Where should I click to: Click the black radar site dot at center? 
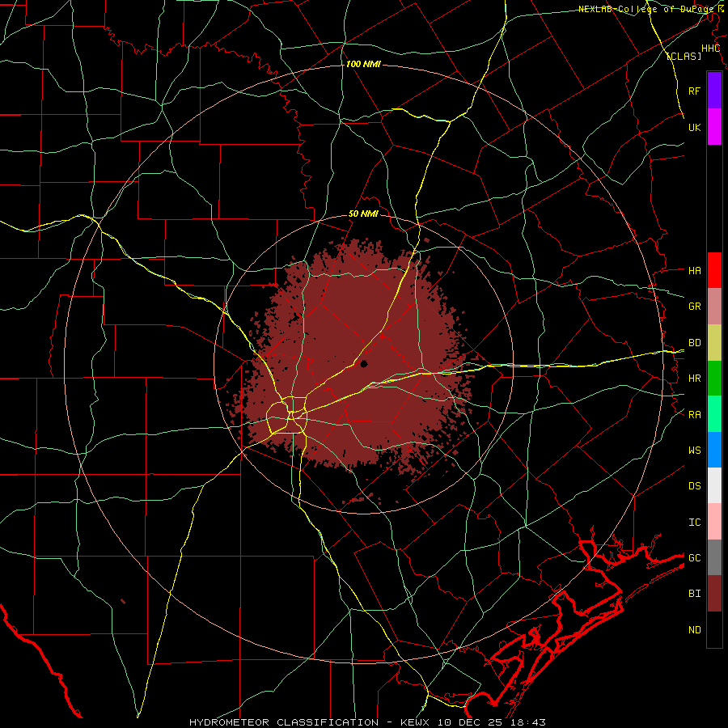[363, 364]
